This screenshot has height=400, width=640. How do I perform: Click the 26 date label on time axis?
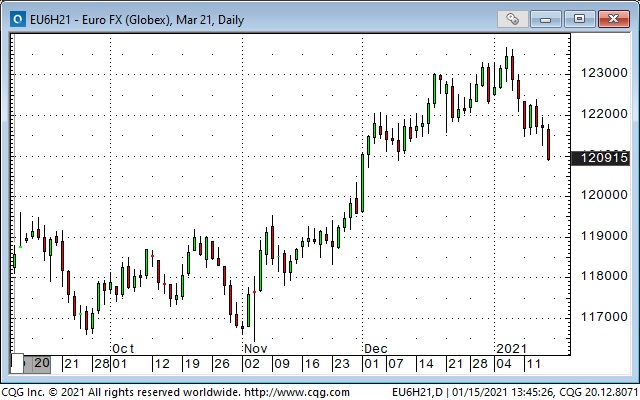(x=222, y=364)
